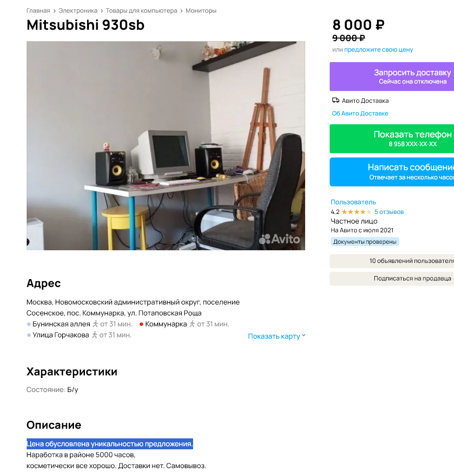Click the seller star rating

point(356,212)
